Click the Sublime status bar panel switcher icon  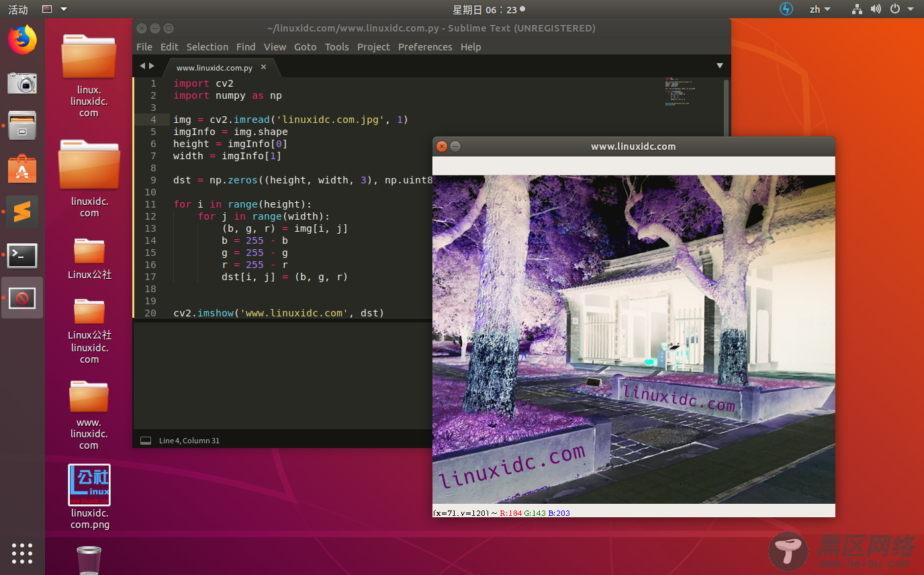point(146,441)
